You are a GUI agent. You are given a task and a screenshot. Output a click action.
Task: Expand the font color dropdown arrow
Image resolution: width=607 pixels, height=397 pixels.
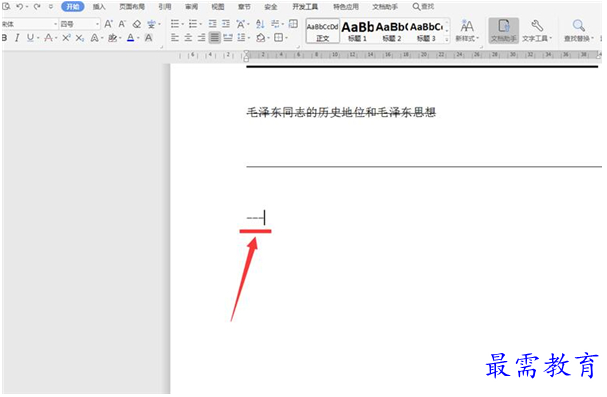138,38
